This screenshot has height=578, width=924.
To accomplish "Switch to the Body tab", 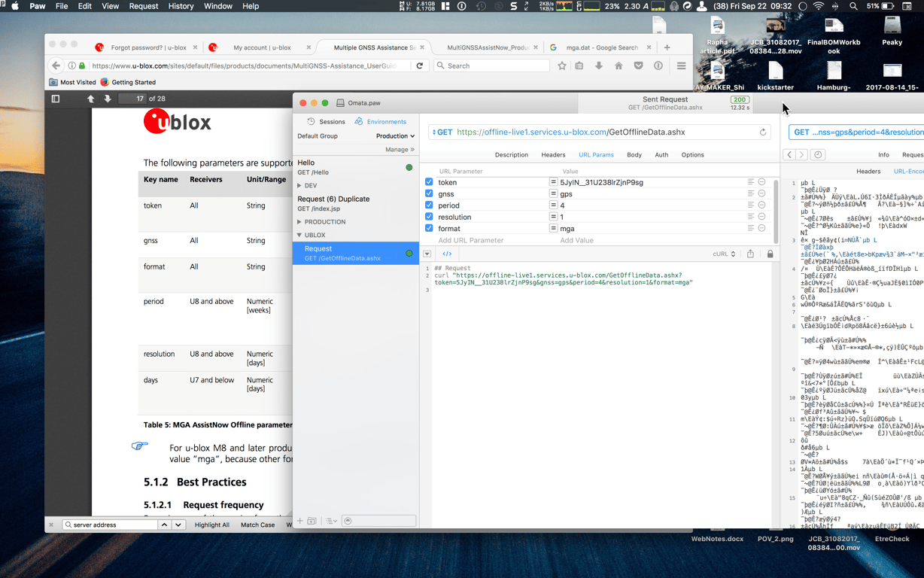I will tap(634, 155).
